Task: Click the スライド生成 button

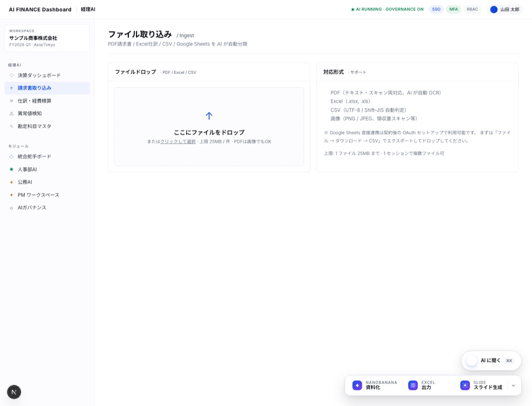Action: pyautogui.click(x=481, y=386)
